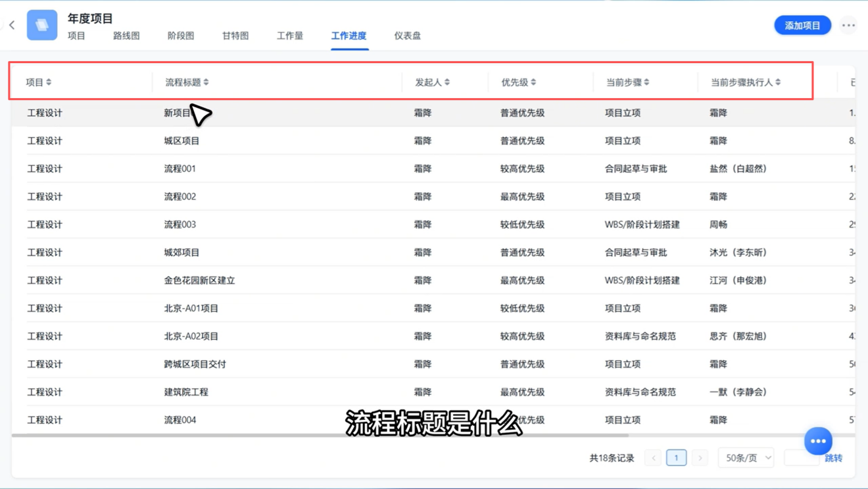
Task: Open the 城郊项目 row title
Action: 181,253
